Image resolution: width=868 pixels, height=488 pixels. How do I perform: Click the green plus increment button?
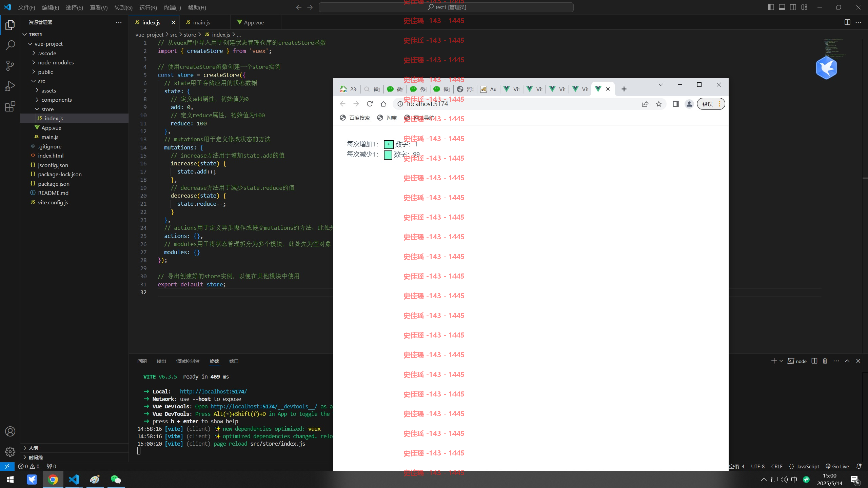(389, 145)
